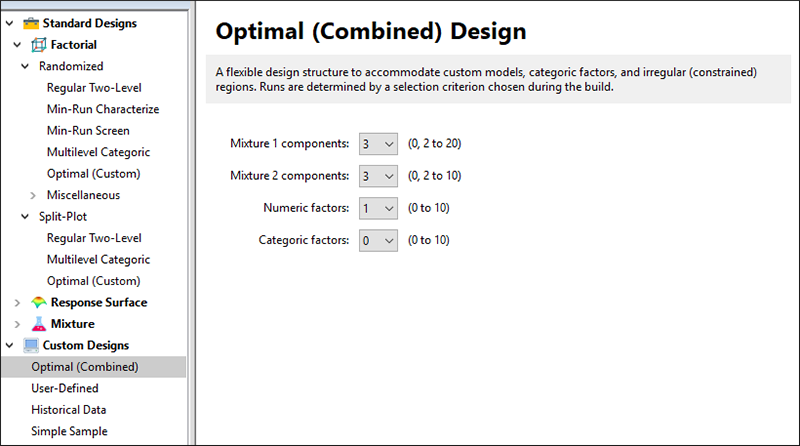Open the Numeric factors dropdown
This screenshot has height=446, width=800.
click(378, 208)
